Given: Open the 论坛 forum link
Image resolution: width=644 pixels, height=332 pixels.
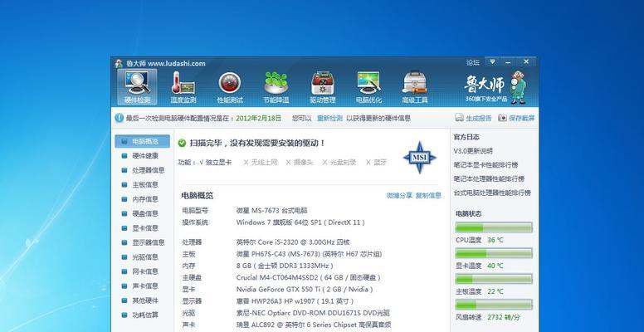Looking at the screenshot, I should [473, 62].
